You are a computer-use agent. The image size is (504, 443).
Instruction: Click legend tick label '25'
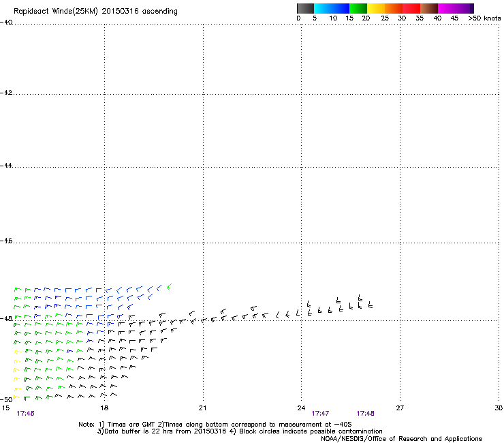tap(385, 18)
